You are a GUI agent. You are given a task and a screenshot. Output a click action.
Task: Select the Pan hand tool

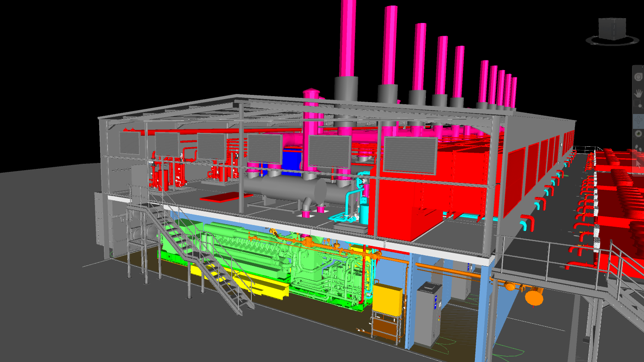[638, 93]
